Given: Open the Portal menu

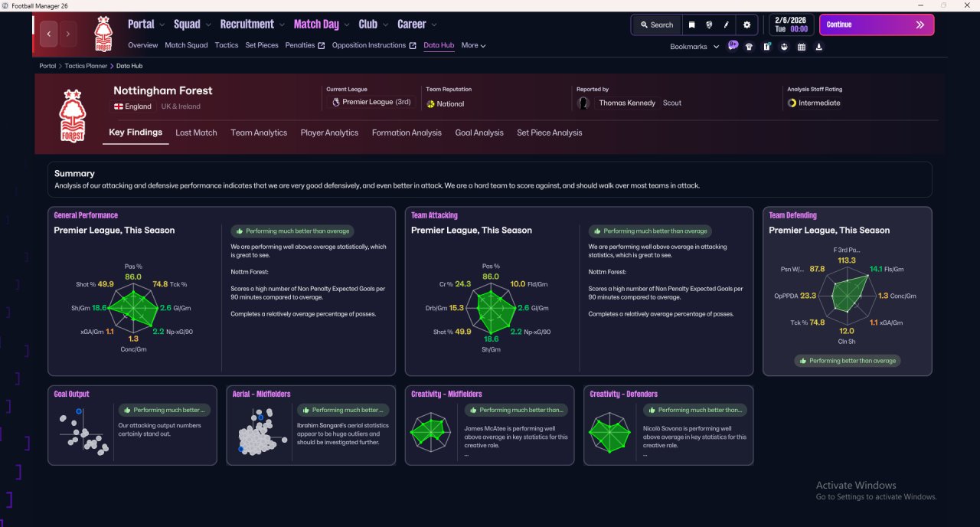Looking at the screenshot, I should [145, 25].
